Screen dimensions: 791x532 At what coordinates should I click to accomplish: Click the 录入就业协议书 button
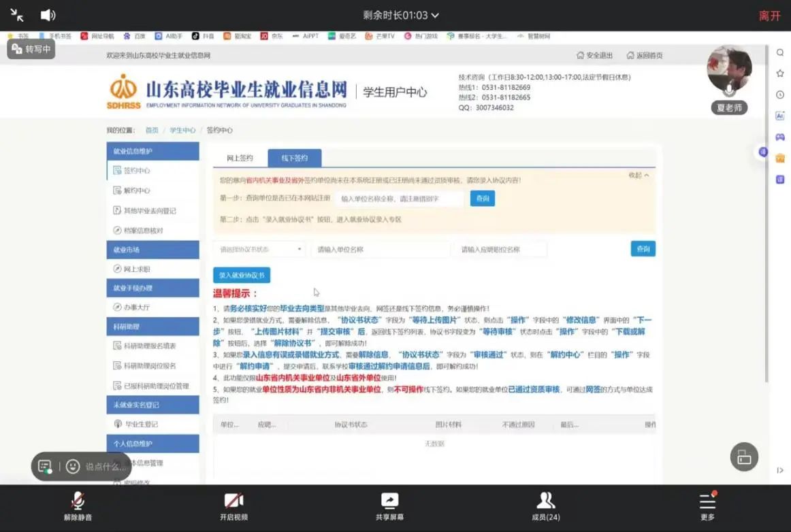242,276
